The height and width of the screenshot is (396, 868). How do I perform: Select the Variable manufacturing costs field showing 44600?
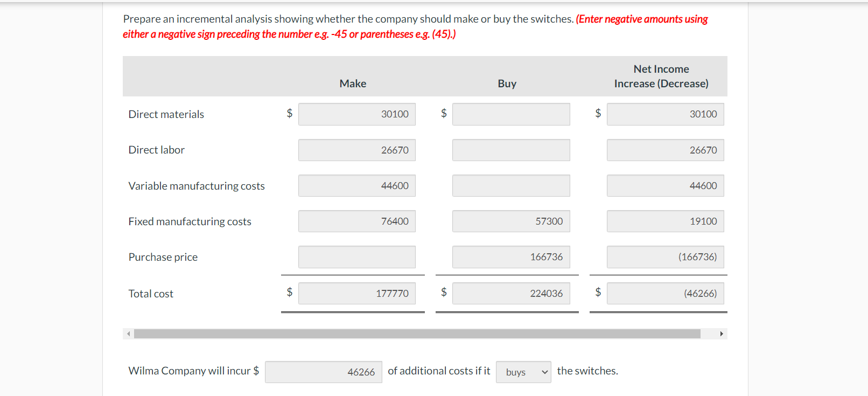click(x=356, y=185)
